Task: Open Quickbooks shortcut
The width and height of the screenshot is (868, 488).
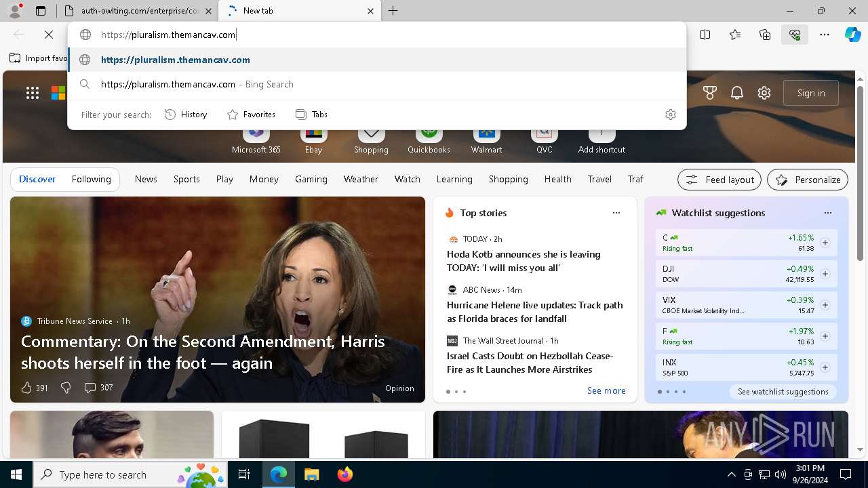Action: (429, 140)
